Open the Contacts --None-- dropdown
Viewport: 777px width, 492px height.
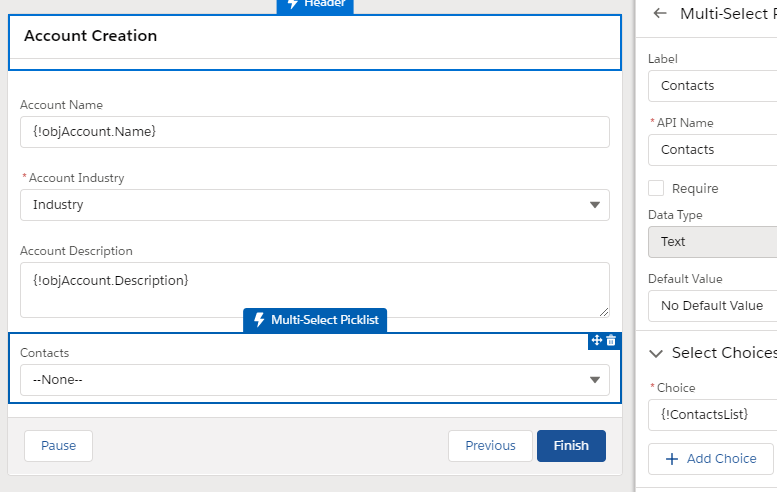(315, 380)
